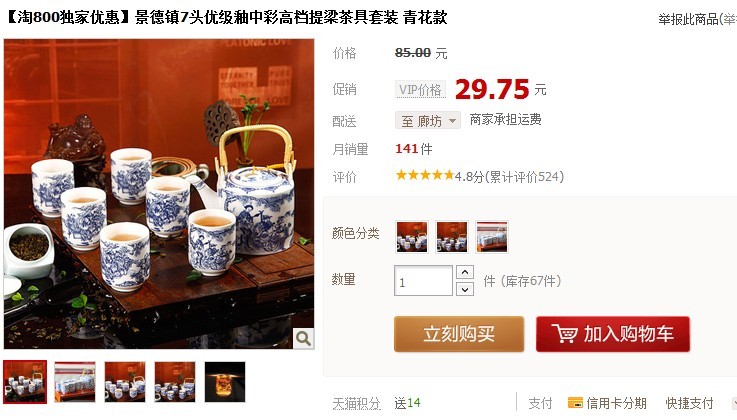Open the 至 廊坊 delivery location dropdown
The width and height of the screenshot is (737, 420).
tap(428, 121)
